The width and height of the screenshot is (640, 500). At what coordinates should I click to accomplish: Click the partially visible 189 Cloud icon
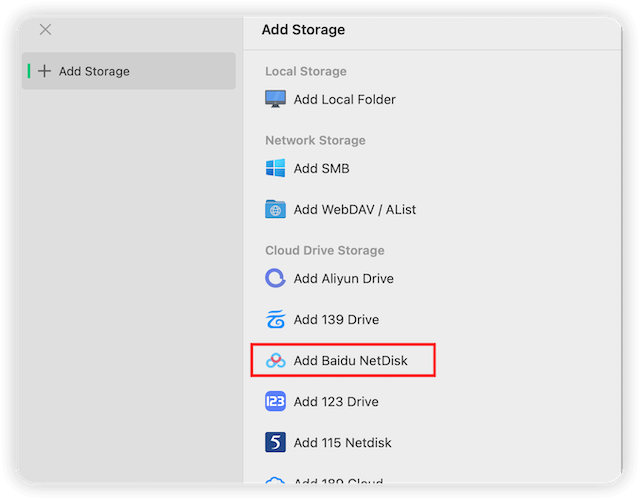pyautogui.click(x=276, y=481)
